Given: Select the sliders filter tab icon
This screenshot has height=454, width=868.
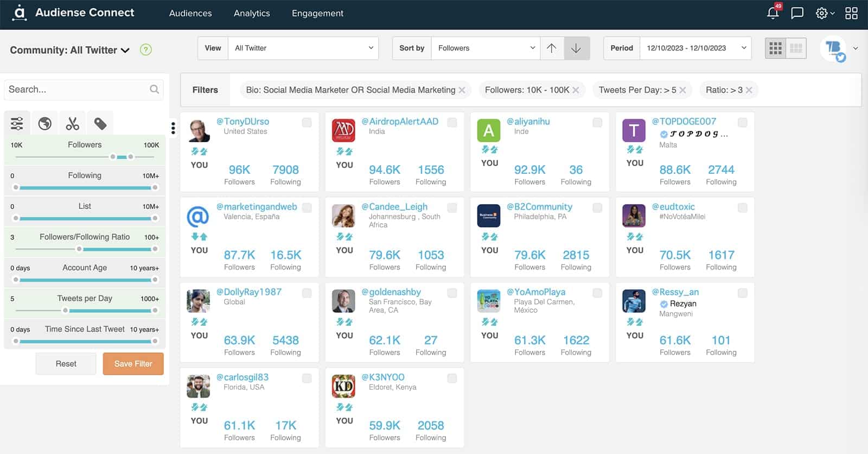Looking at the screenshot, I should [x=17, y=124].
